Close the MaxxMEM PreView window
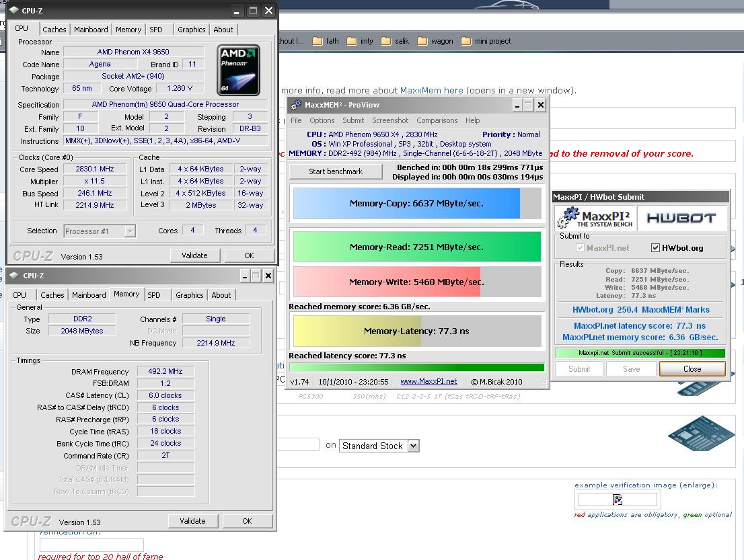This screenshot has height=560, width=744. coord(540,105)
